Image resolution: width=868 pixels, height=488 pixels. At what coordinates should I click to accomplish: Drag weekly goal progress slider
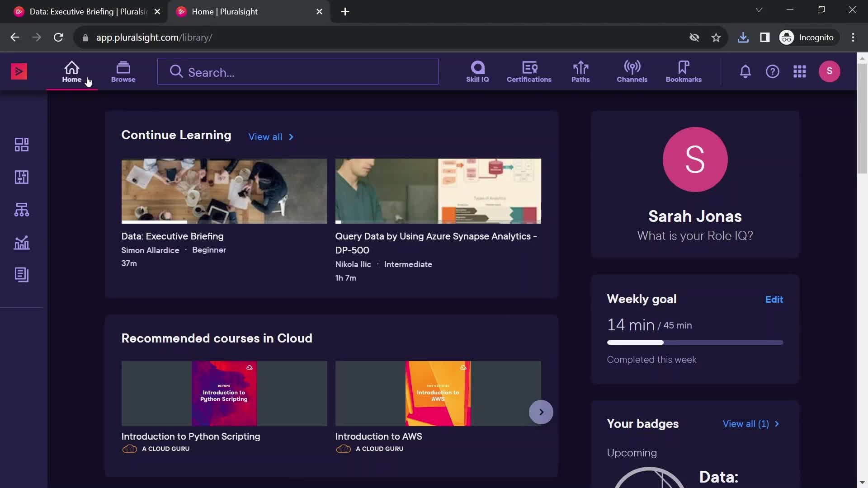663,342
